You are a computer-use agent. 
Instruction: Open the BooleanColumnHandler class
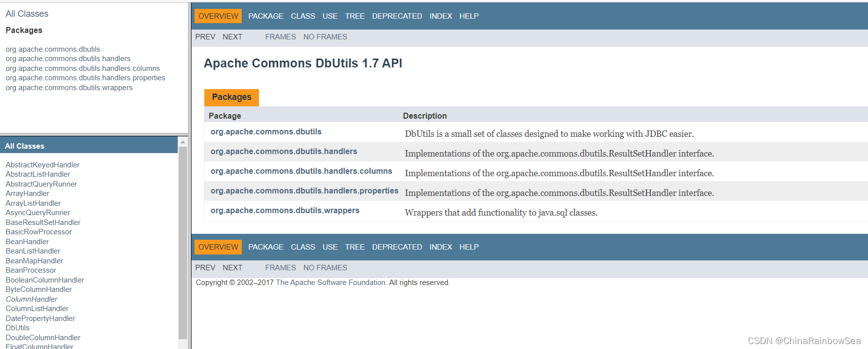[45, 280]
